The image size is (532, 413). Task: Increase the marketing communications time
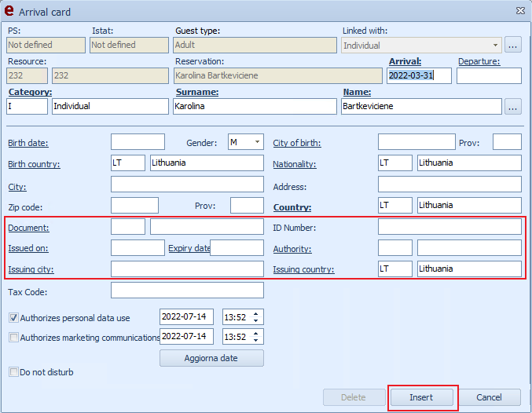point(256,334)
